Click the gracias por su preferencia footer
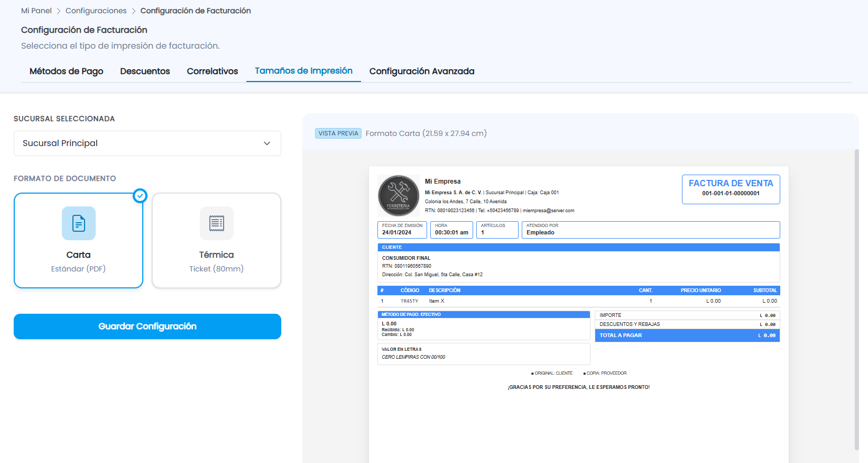Viewport: 868px width, 463px height. point(579,387)
